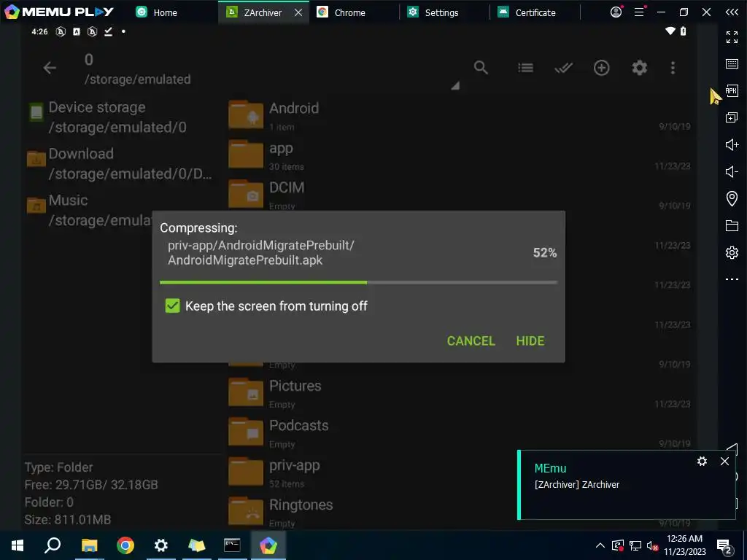The image size is (747, 560).
Task: Uncheck Keep the screen from turning off
Action: click(x=172, y=306)
